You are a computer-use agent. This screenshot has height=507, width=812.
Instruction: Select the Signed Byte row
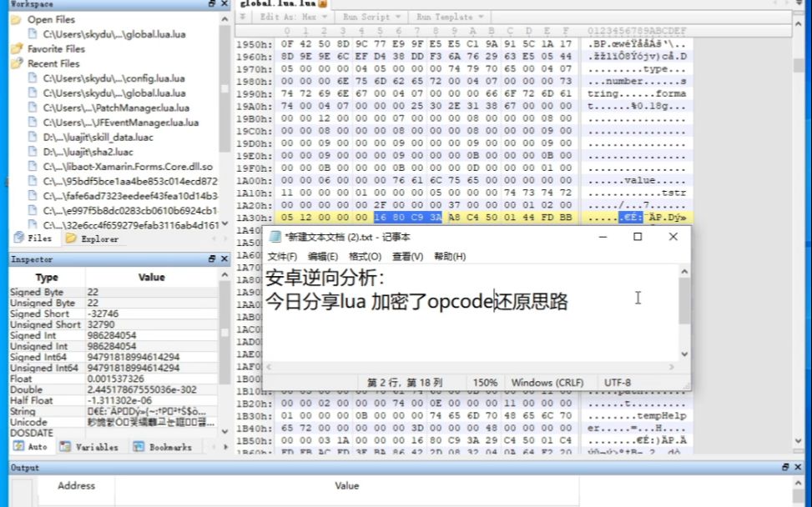click(x=113, y=293)
